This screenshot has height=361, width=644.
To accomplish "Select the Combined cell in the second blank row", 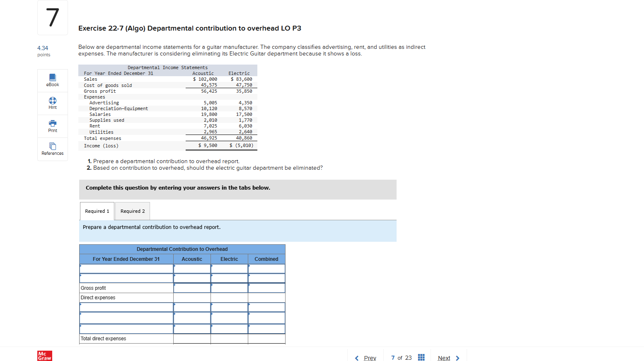I will [x=267, y=278].
